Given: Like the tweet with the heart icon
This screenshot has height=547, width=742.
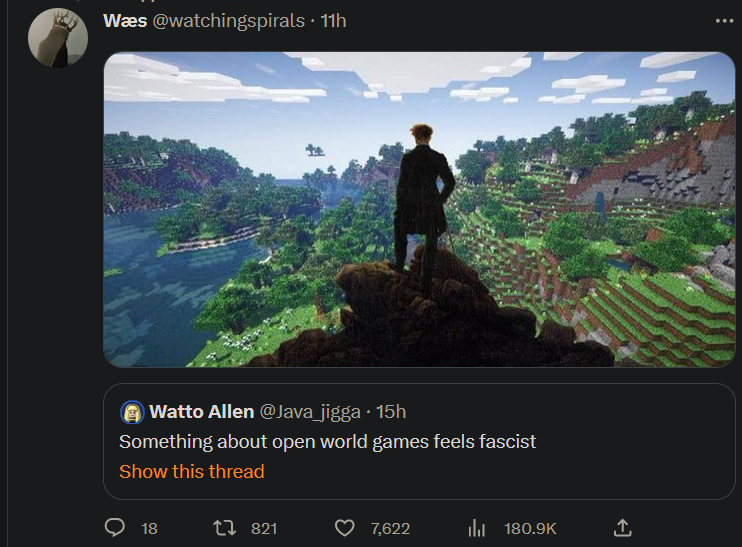Looking at the screenshot, I should [344, 527].
